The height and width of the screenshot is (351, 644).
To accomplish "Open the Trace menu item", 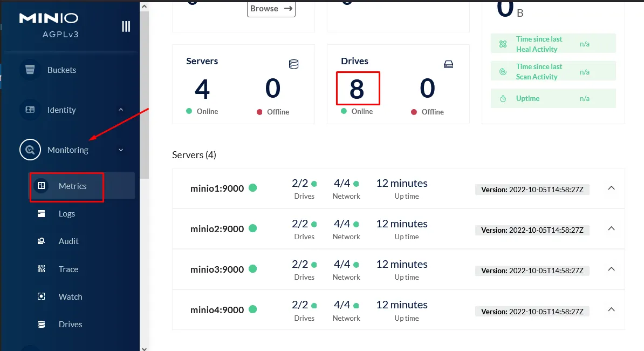I will click(68, 269).
